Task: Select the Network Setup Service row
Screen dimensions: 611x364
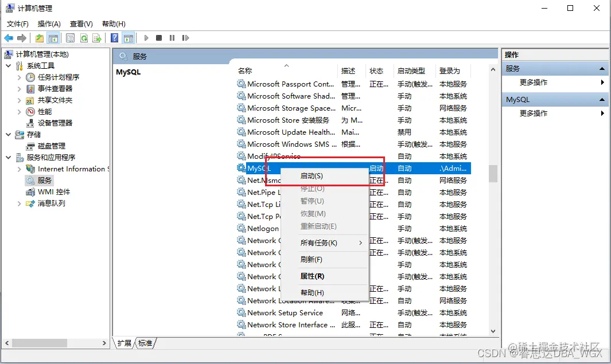Action: [353, 313]
